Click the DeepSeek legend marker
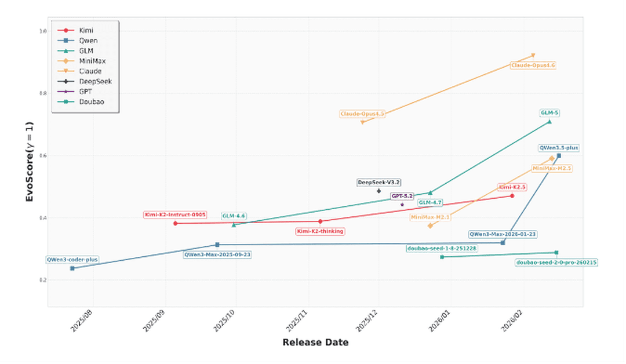The width and height of the screenshot is (626, 364). (65, 82)
